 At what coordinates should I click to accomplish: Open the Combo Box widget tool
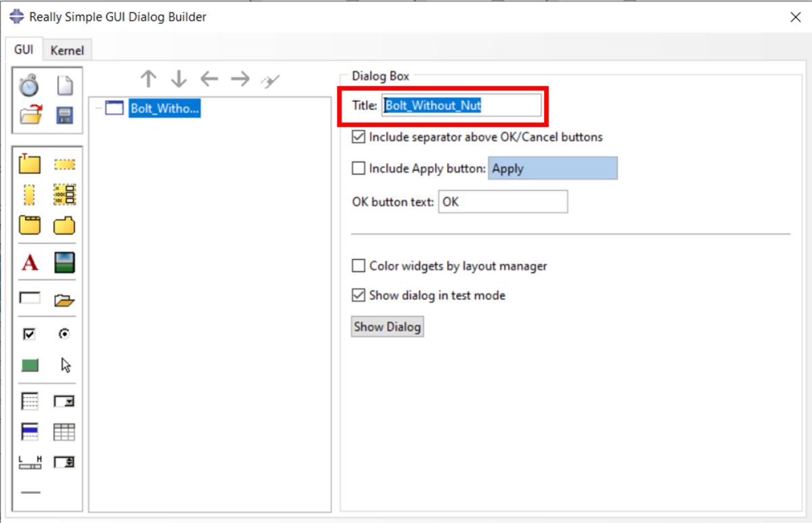point(64,401)
